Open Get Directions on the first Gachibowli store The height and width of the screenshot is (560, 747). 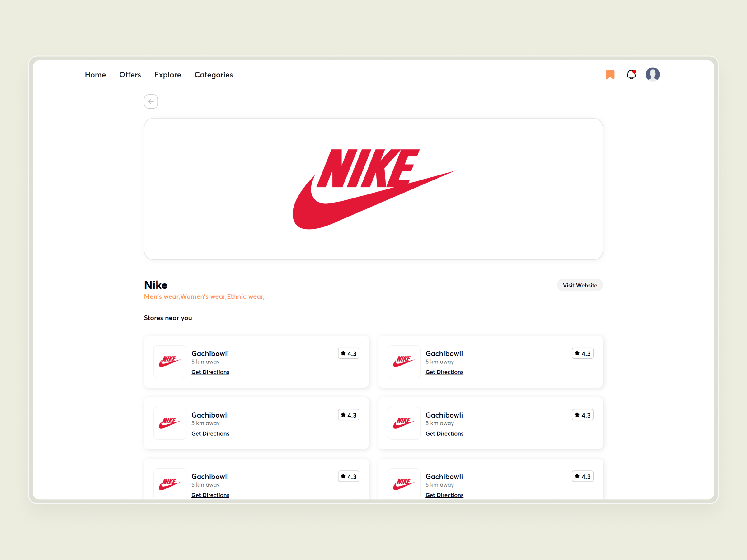210,372
